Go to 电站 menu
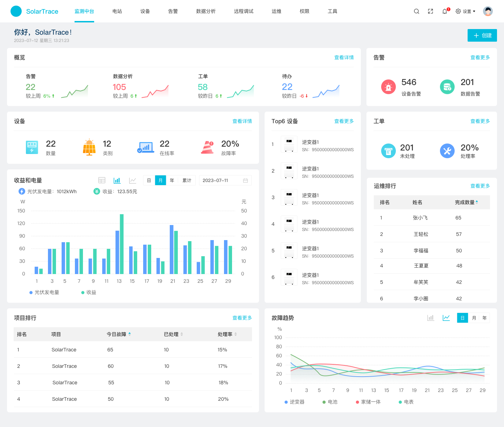 (117, 11)
